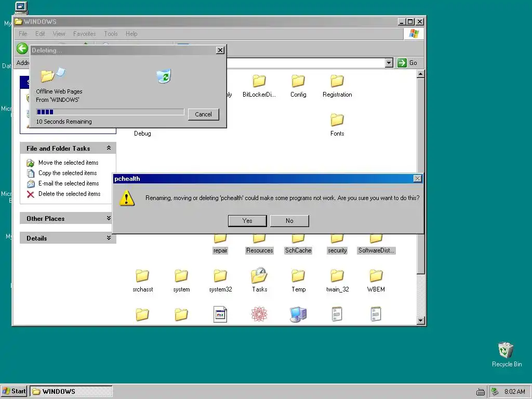
Task: Click the Resources folder label
Action: [260, 250]
